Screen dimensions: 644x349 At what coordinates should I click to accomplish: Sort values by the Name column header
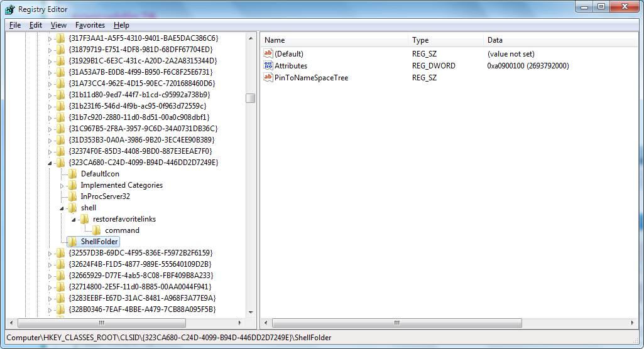point(334,40)
